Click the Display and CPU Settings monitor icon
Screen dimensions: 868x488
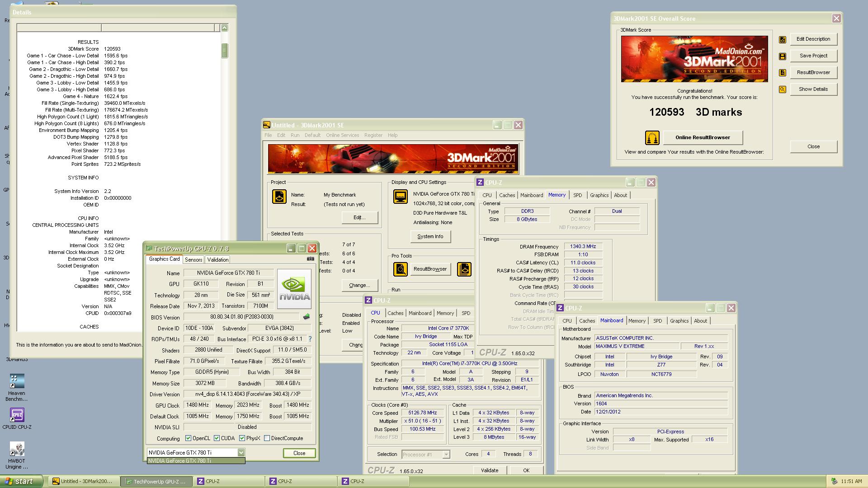coord(400,197)
